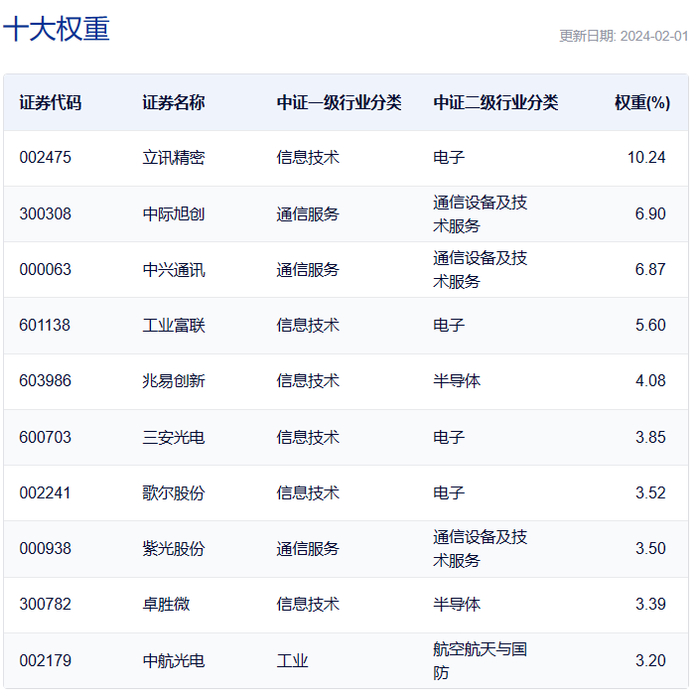Click 信息技术 in 歌尔股份 row
Viewport: 700px width, 697px height.
308,493
